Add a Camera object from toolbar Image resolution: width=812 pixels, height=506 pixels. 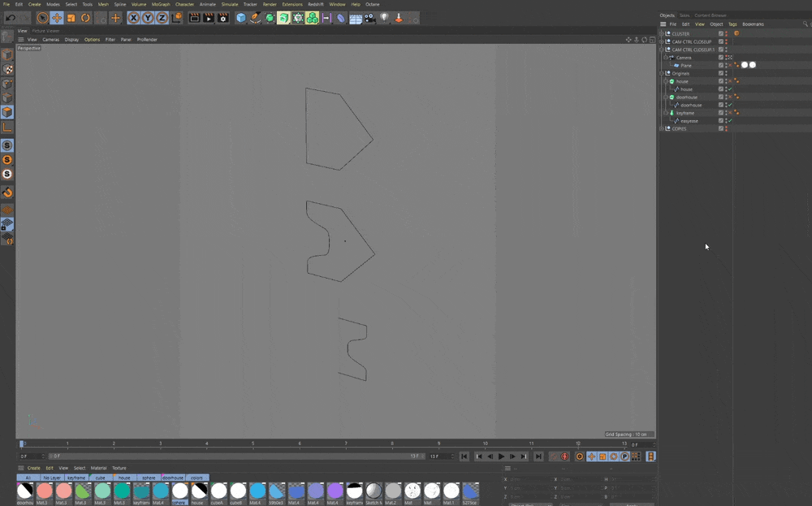[369, 18]
